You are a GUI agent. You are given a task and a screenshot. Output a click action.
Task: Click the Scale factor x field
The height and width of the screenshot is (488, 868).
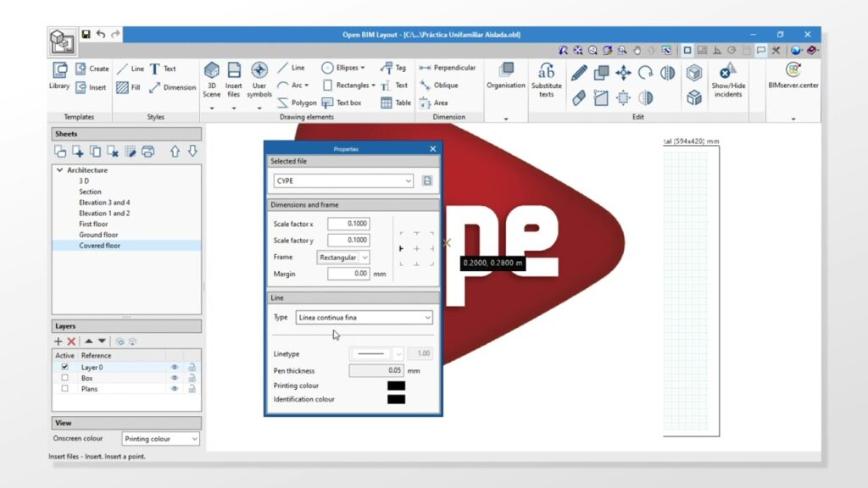click(348, 224)
